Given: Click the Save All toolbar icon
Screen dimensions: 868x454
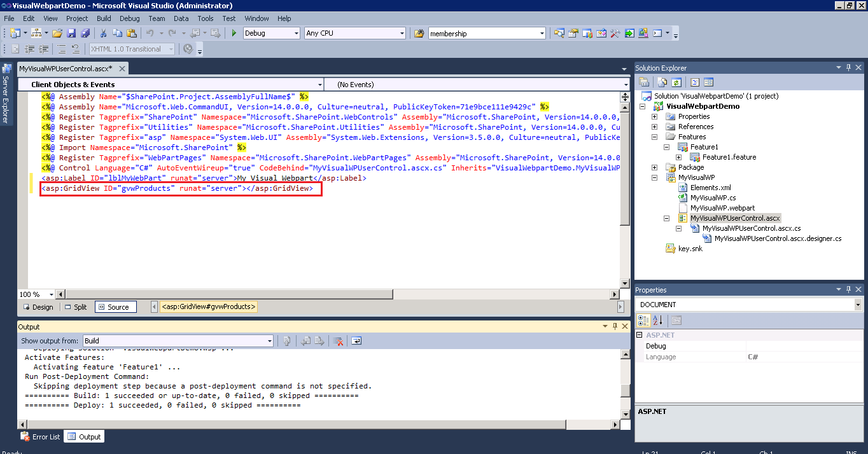Looking at the screenshot, I should [x=85, y=32].
